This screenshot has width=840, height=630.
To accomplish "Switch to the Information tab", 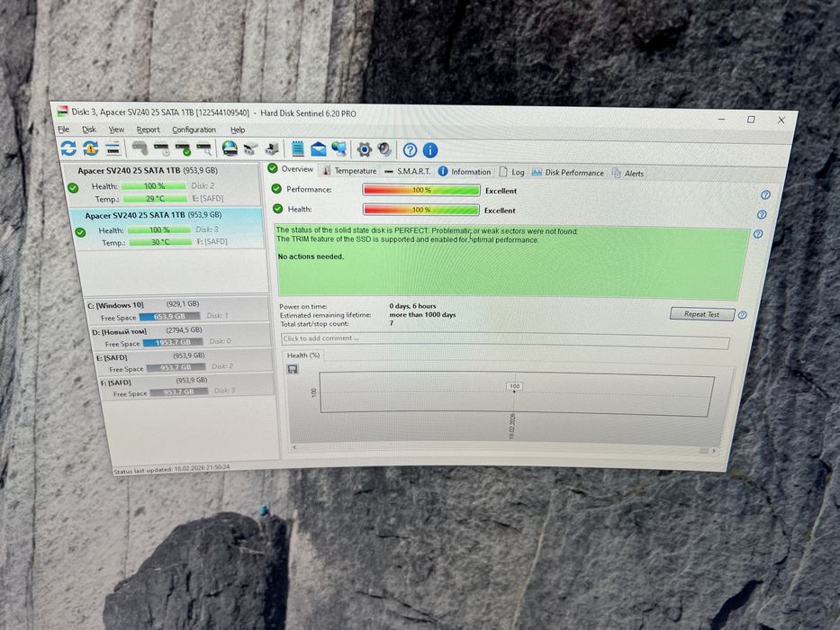I will 465,171.
